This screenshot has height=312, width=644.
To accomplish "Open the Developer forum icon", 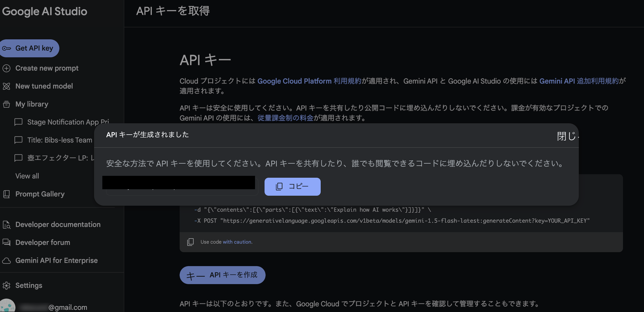I will 6,243.
